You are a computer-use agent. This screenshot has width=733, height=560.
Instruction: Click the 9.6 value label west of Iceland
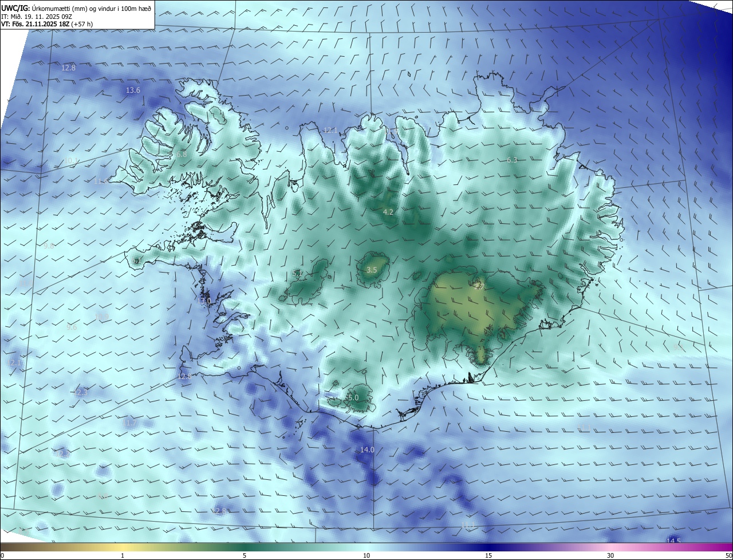click(72, 328)
